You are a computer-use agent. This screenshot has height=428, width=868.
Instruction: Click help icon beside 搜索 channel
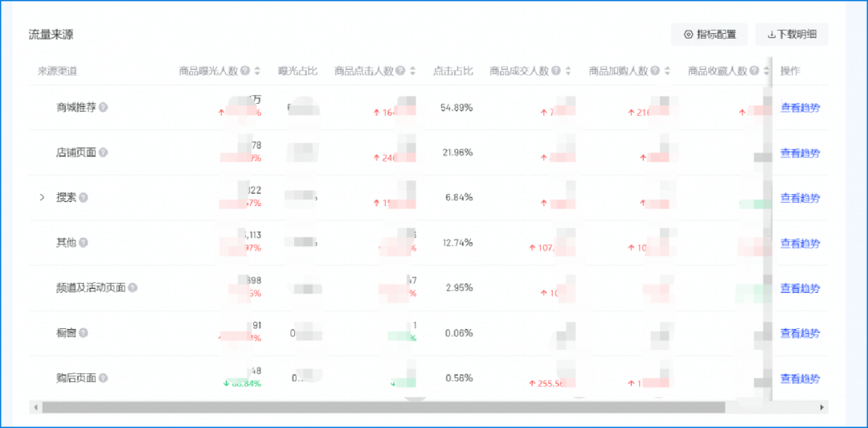coord(84,197)
